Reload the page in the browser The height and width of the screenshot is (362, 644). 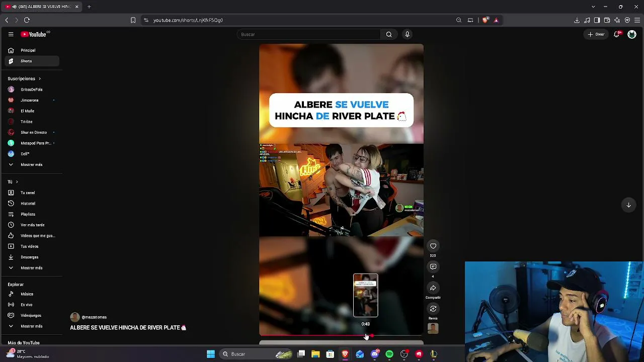pyautogui.click(x=27, y=20)
